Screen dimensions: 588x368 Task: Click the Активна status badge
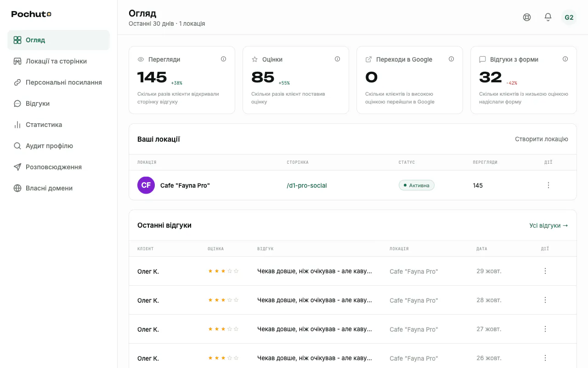(416, 185)
